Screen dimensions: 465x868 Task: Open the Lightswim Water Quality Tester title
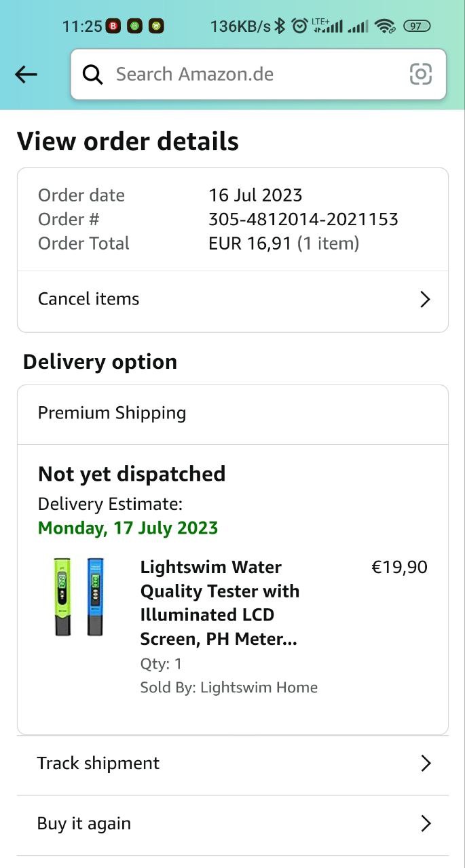click(x=220, y=603)
